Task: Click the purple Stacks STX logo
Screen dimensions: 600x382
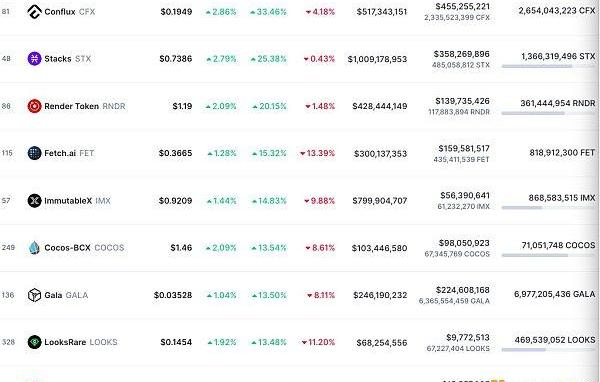Action: click(34, 59)
